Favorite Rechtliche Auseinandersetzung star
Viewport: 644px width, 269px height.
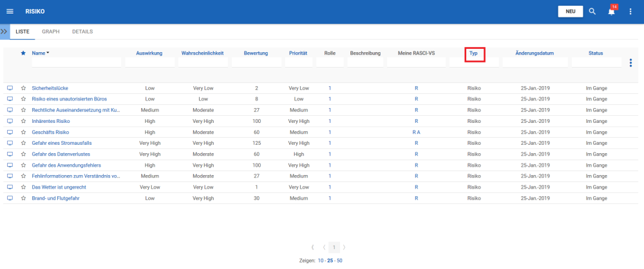point(23,110)
